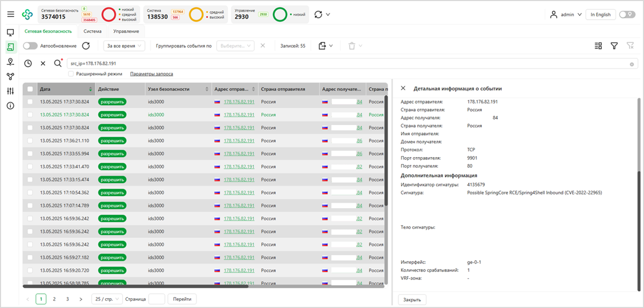The height and width of the screenshot is (308, 644).
Task: Switch to the Управление tab
Action: click(126, 31)
